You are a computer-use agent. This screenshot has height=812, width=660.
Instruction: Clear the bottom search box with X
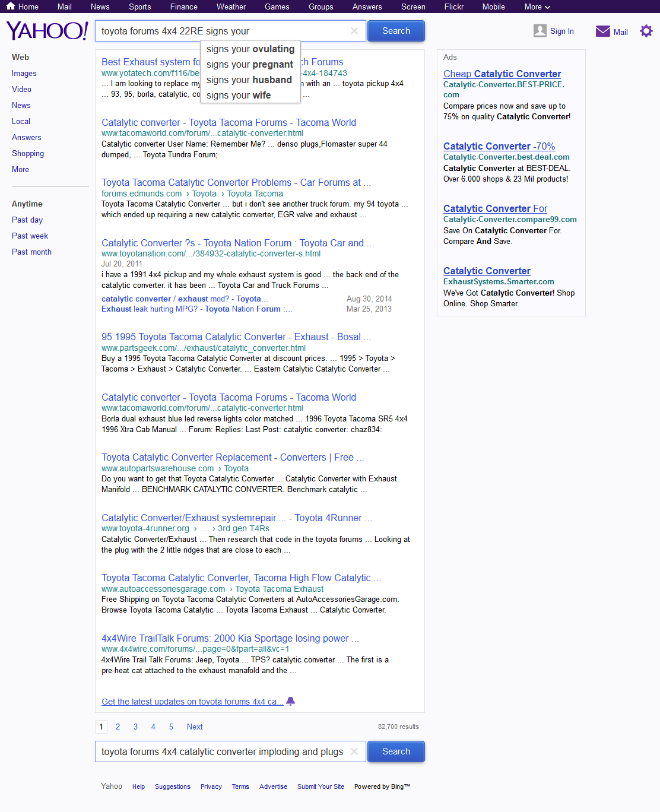354,751
